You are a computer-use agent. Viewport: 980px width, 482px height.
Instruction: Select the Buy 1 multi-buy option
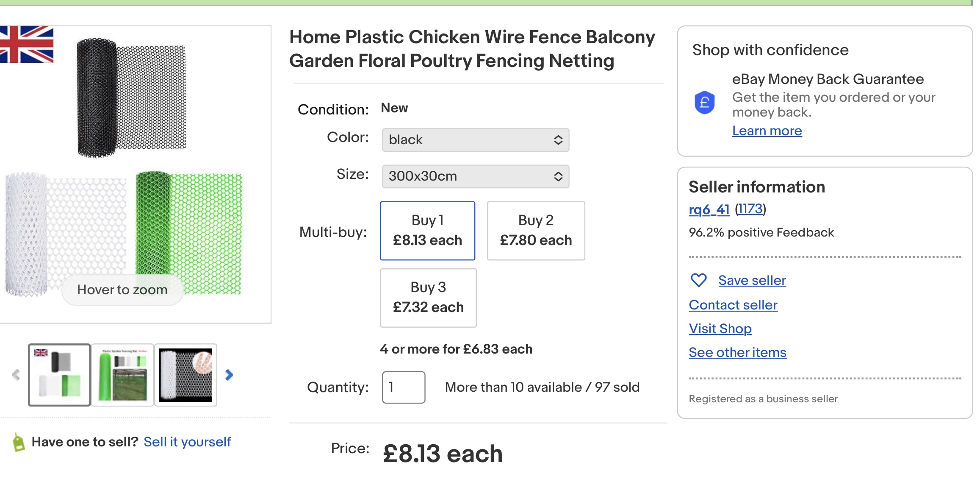427,231
